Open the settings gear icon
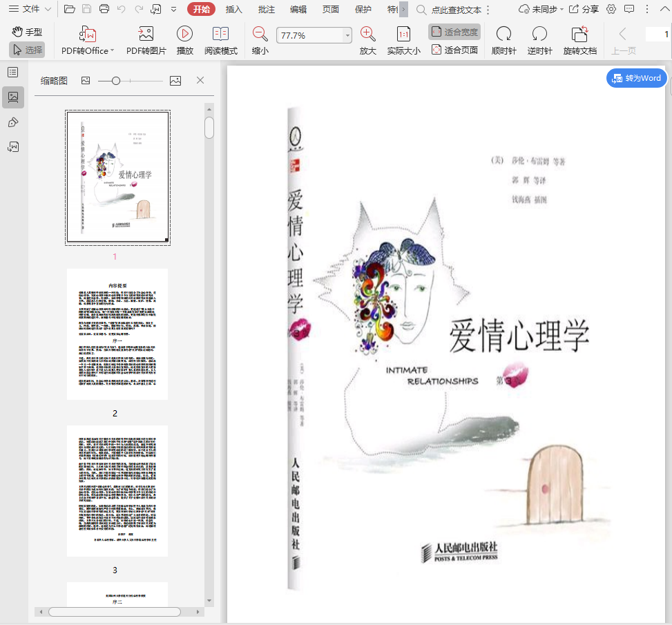This screenshot has width=672, height=625. click(611, 9)
